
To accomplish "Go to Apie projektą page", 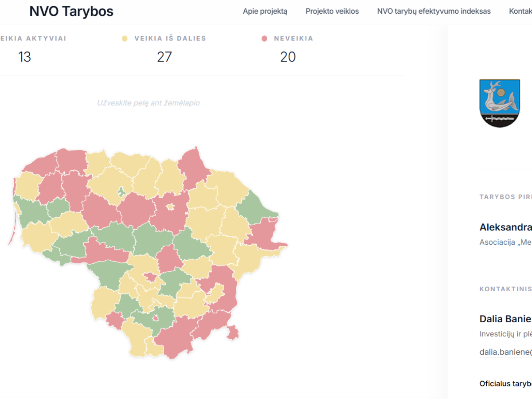I will point(265,12).
